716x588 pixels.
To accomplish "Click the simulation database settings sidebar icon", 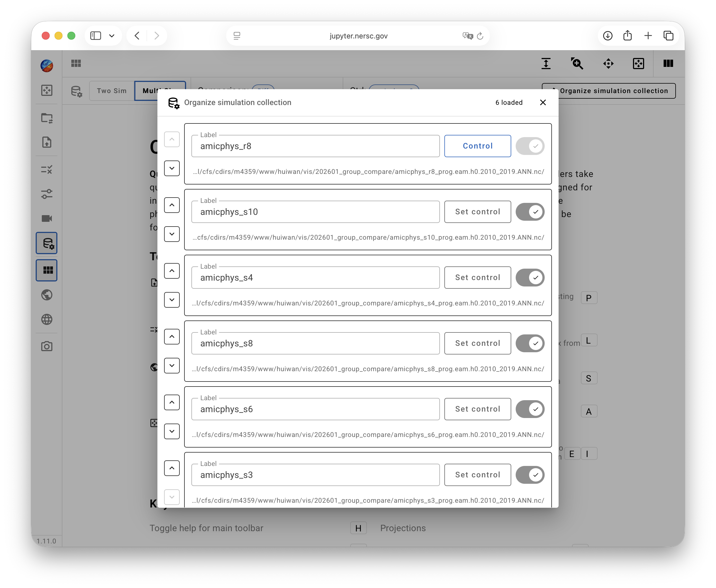I will tap(47, 243).
